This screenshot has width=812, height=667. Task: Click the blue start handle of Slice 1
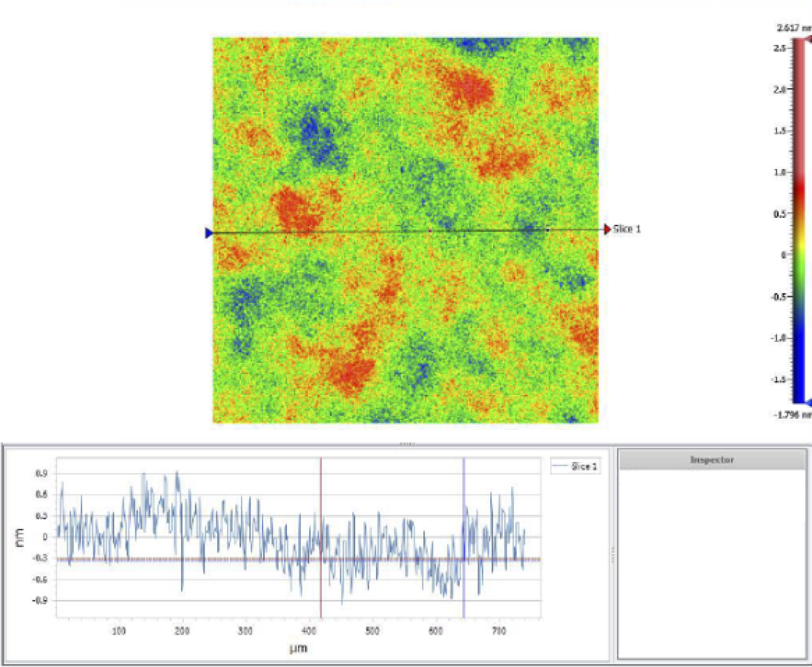pos(208,233)
